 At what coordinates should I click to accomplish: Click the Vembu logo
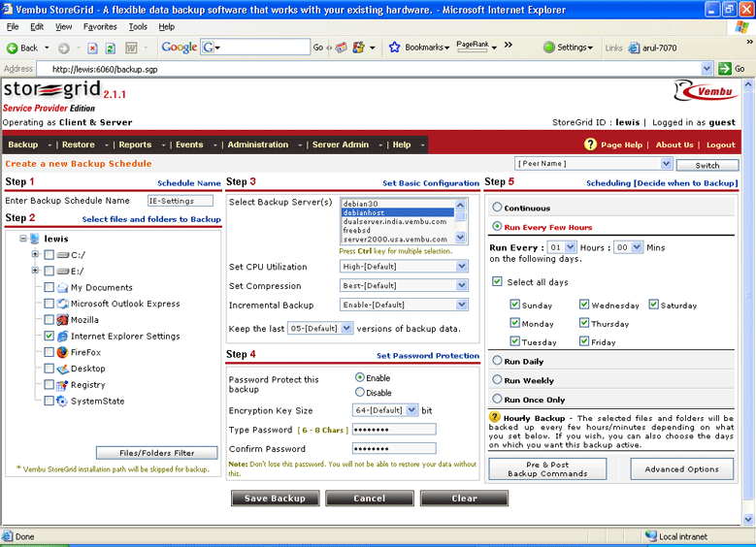pos(706,90)
